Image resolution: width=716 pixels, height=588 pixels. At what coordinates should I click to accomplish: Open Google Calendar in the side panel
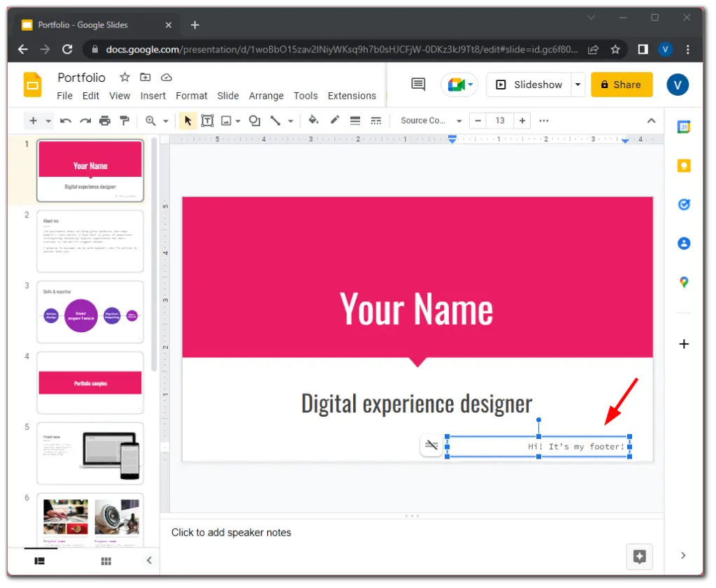(x=683, y=126)
